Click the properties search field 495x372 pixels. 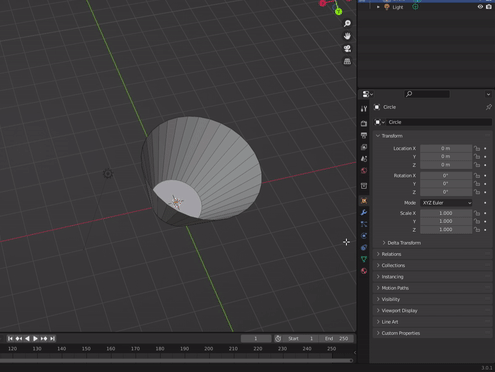pyautogui.click(x=427, y=94)
